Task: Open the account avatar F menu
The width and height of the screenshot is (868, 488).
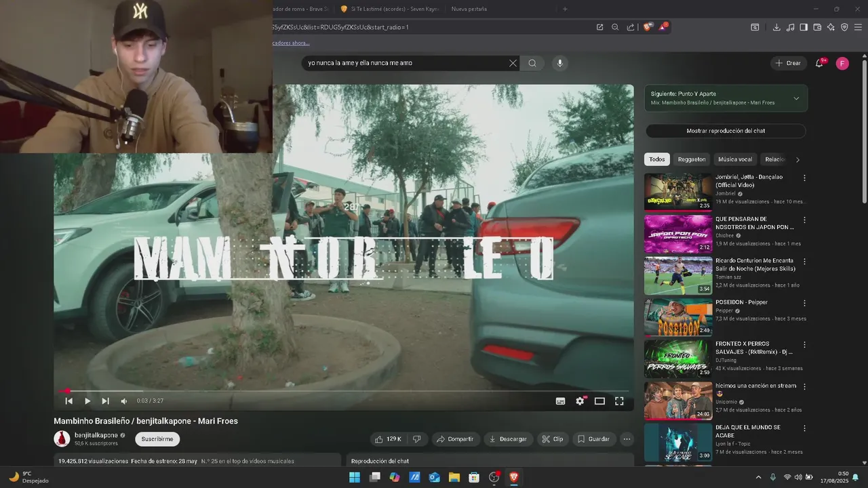Action: coord(842,63)
